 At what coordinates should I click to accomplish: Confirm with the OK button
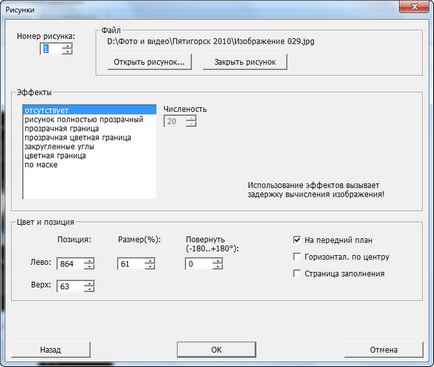[216, 350]
